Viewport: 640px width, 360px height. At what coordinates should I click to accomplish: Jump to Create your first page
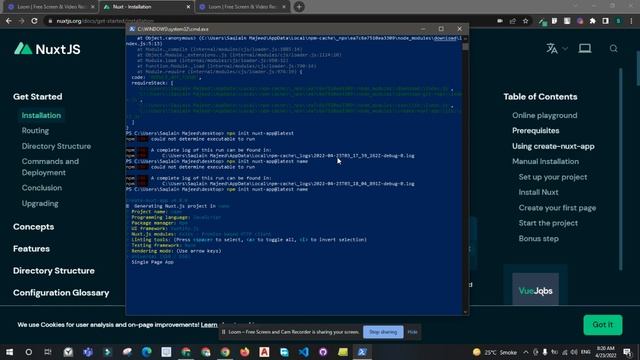(557, 208)
